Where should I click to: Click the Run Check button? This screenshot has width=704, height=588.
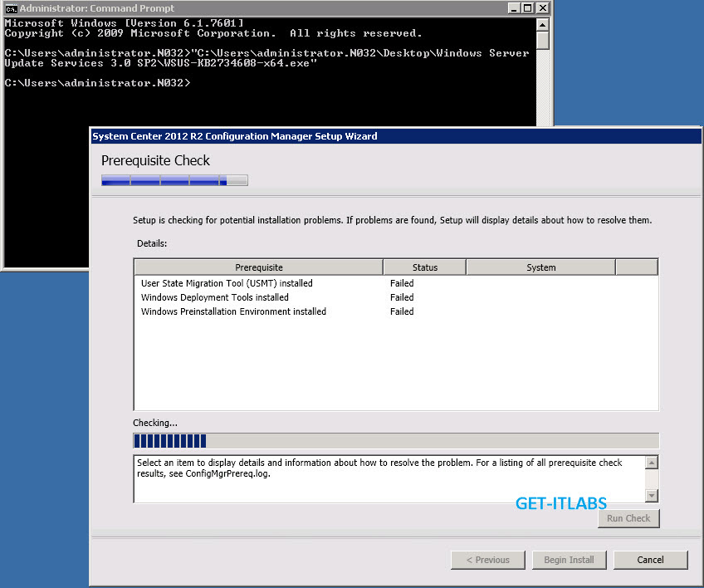(628, 518)
